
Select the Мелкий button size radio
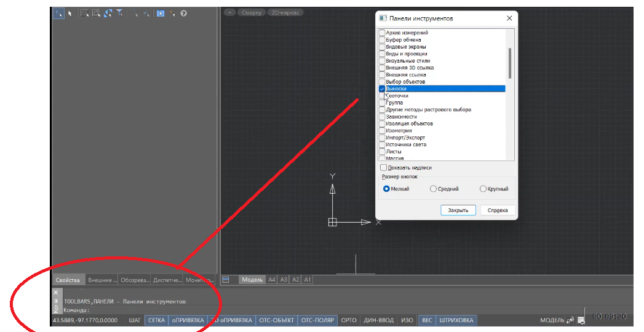[386, 189]
